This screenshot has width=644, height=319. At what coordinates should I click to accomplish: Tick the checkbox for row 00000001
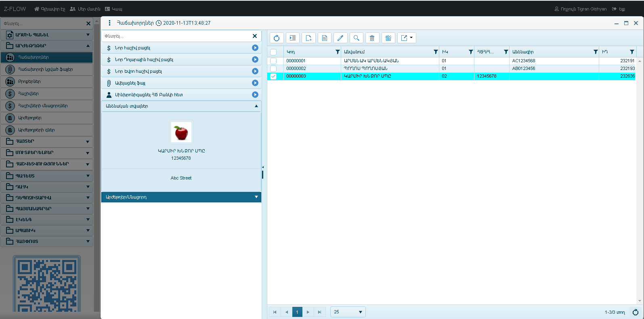pos(273,61)
